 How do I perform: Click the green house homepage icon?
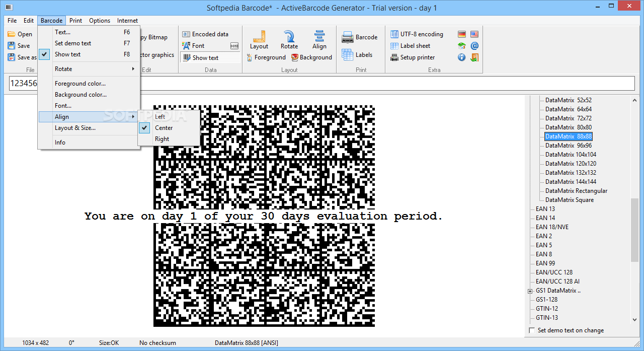pos(462,46)
